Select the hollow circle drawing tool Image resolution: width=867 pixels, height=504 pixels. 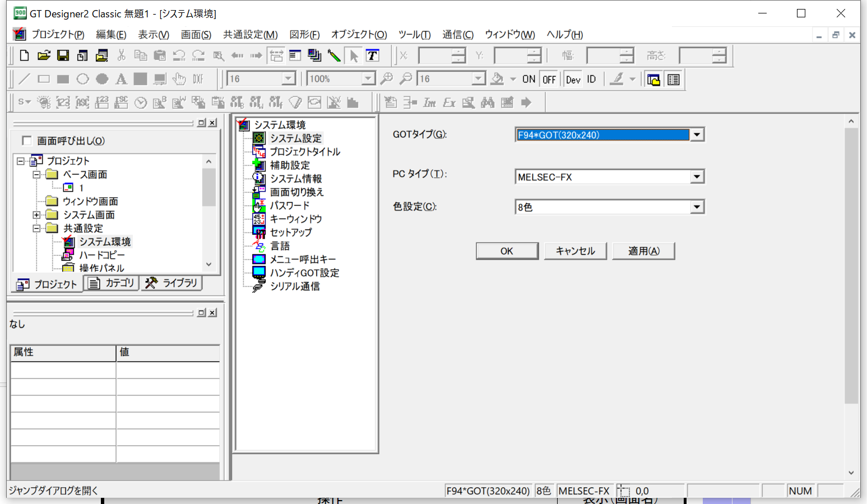point(83,79)
